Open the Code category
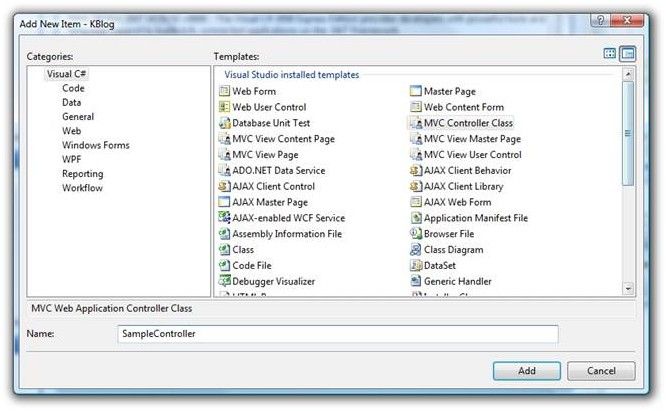666x411 pixels. pos(73,88)
